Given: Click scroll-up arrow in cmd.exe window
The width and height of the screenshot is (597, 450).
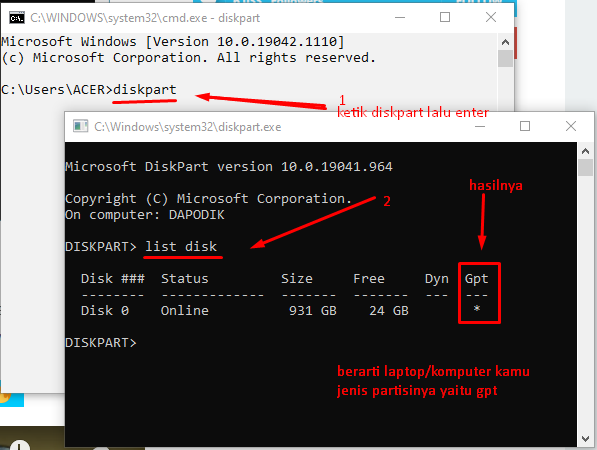Looking at the screenshot, I should point(505,42).
